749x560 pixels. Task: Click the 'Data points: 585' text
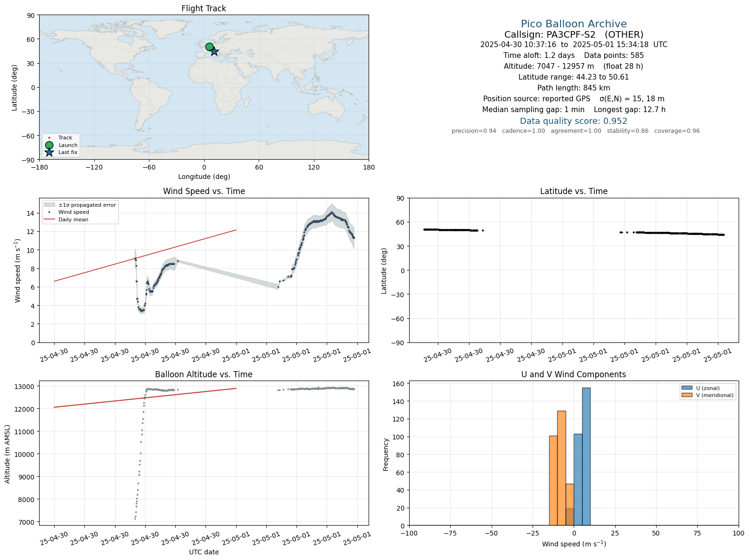point(614,56)
